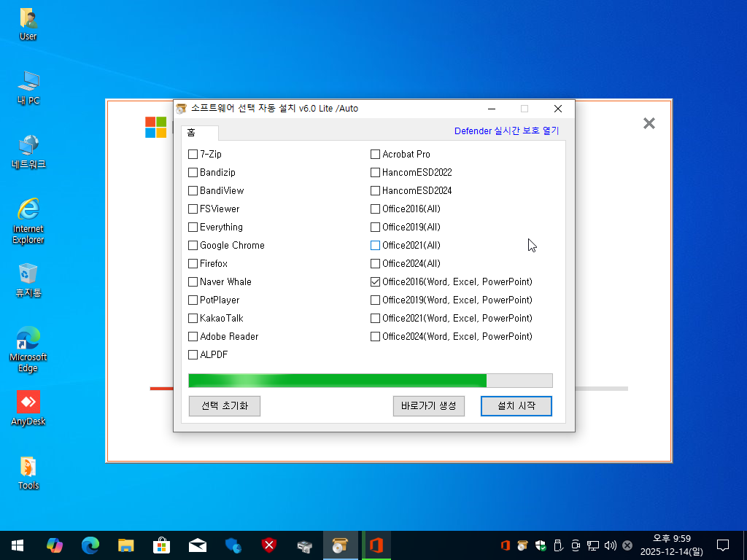Check Office2024(Word, Excel, PowerPoint)

click(376, 337)
